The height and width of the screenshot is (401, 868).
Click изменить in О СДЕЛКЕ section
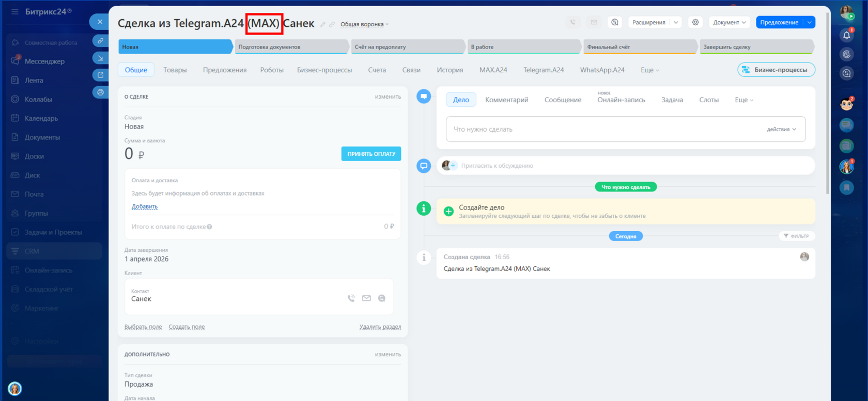point(388,97)
